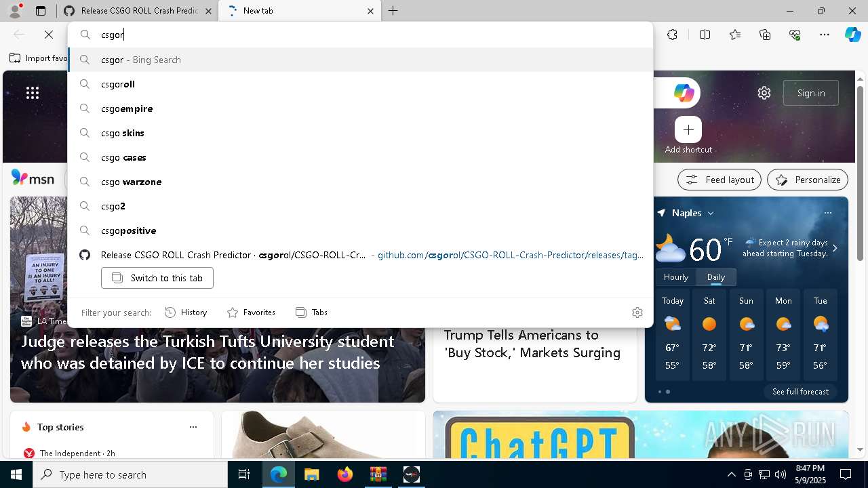Viewport: 868px width, 488px height.
Task: Open Top stories more options ellipsis
Action: coord(193,427)
